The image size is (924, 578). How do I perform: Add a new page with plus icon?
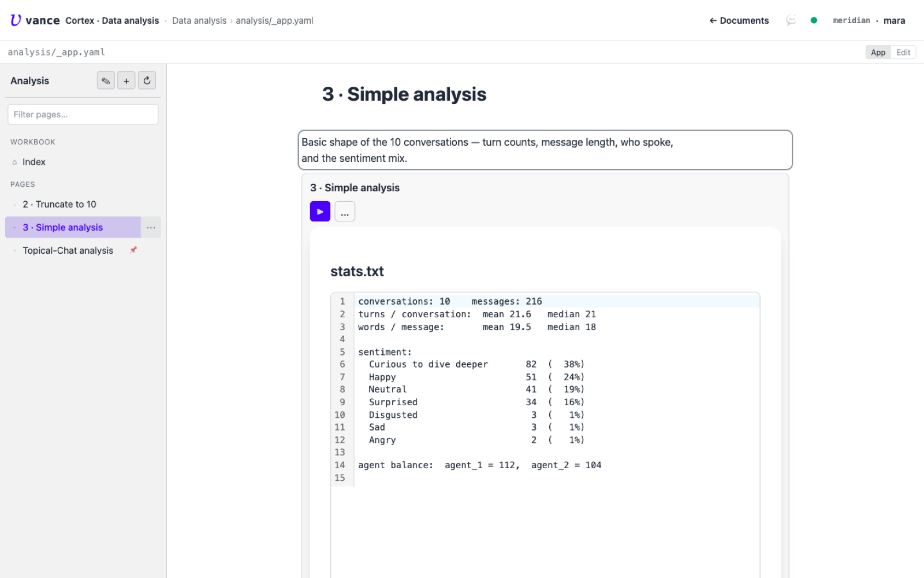(126, 81)
